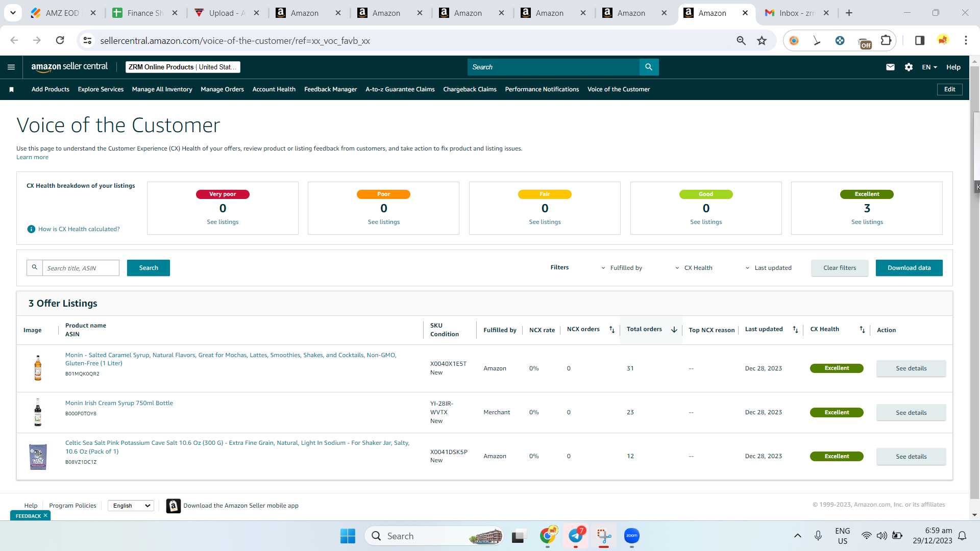
Task: Click the top search magnifier button
Action: tap(649, 67)
